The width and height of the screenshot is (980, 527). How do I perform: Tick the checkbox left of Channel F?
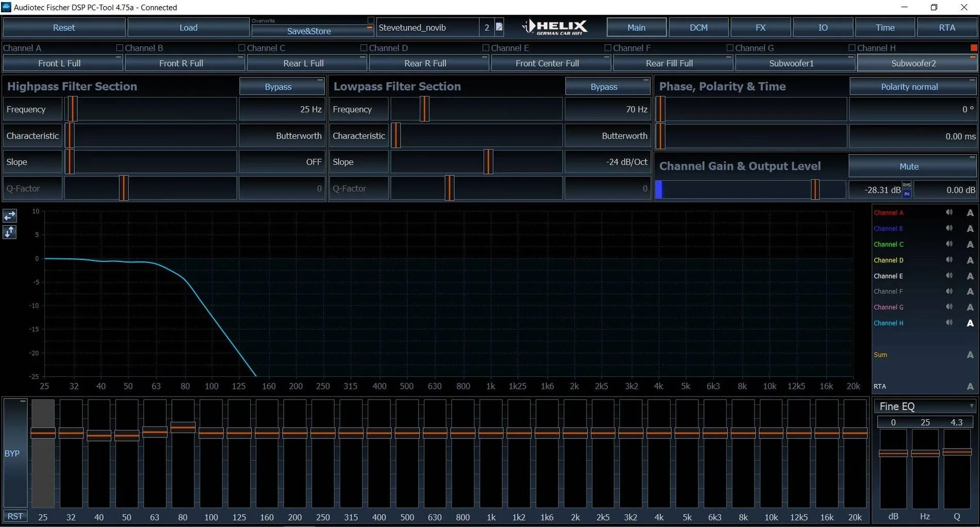pyautogui.click(x=608, y=48)
